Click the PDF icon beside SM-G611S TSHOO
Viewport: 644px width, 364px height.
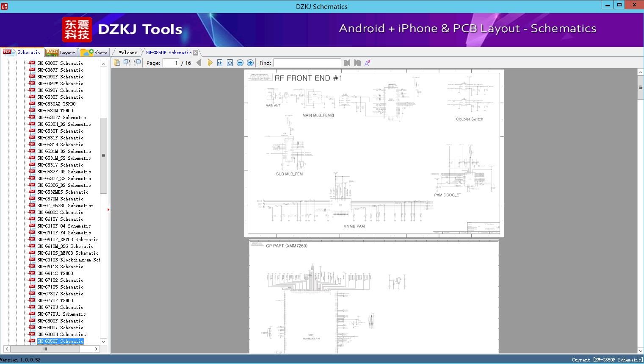[32, 273]
